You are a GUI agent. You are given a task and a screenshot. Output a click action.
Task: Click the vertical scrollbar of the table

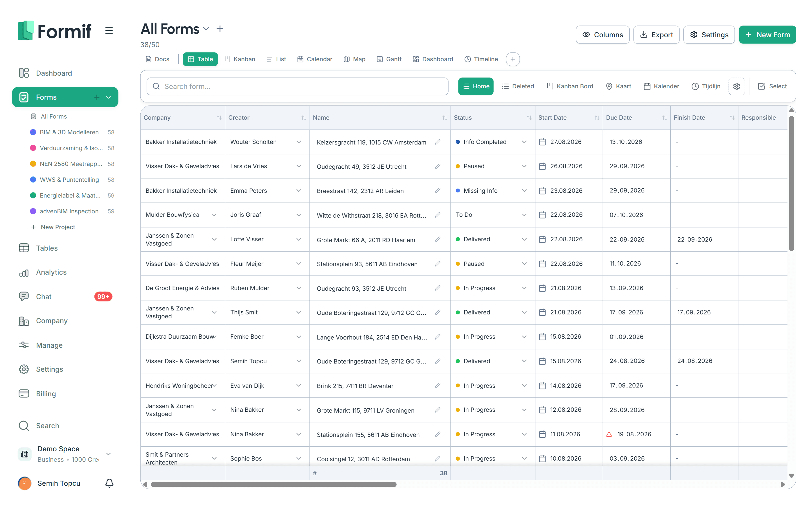click(791, 183)
